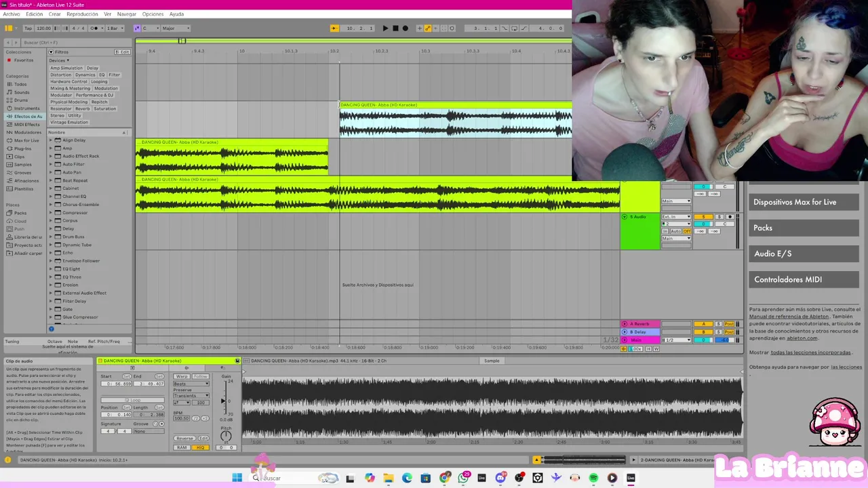The image size is (868, 488).
Task: Open the Manual de referencia de Ableton link
Action: [789, 317]
